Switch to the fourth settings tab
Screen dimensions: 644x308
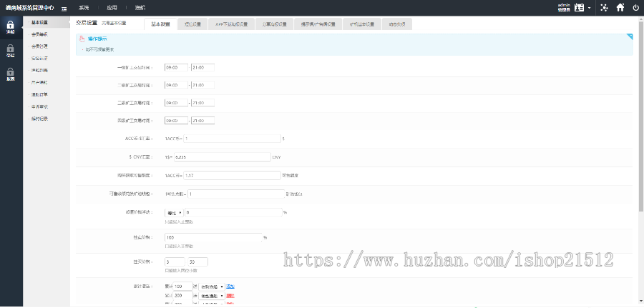[x=274, y=24]
